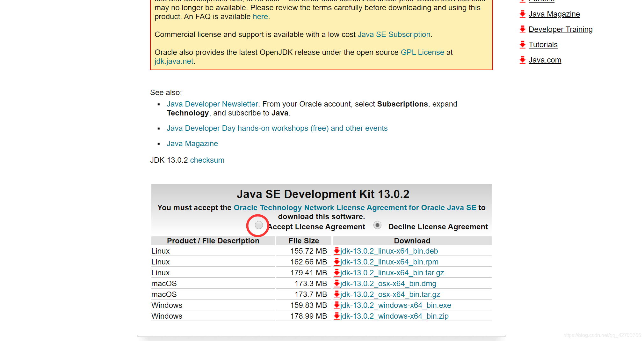Viewport: 644px width, 341px height.
Task: Open the Java Developer Newsletter link
Action: point(212,104)
